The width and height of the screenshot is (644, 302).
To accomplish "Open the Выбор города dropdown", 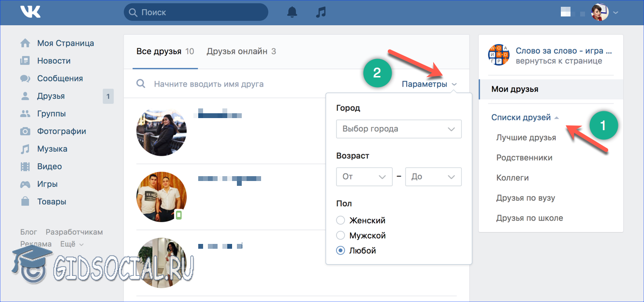I will pos(398,129).
